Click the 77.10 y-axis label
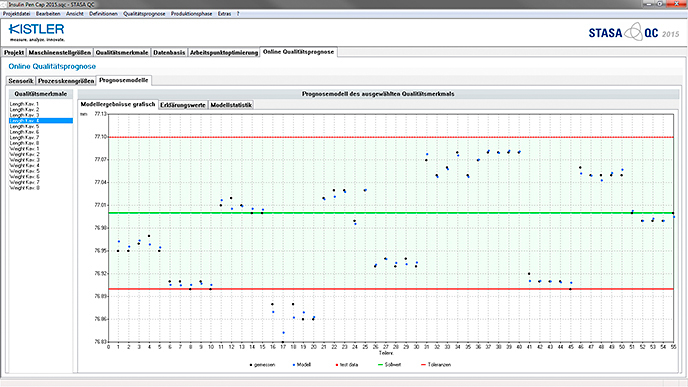This screenshot has height=387, width=688. [100, 137]
